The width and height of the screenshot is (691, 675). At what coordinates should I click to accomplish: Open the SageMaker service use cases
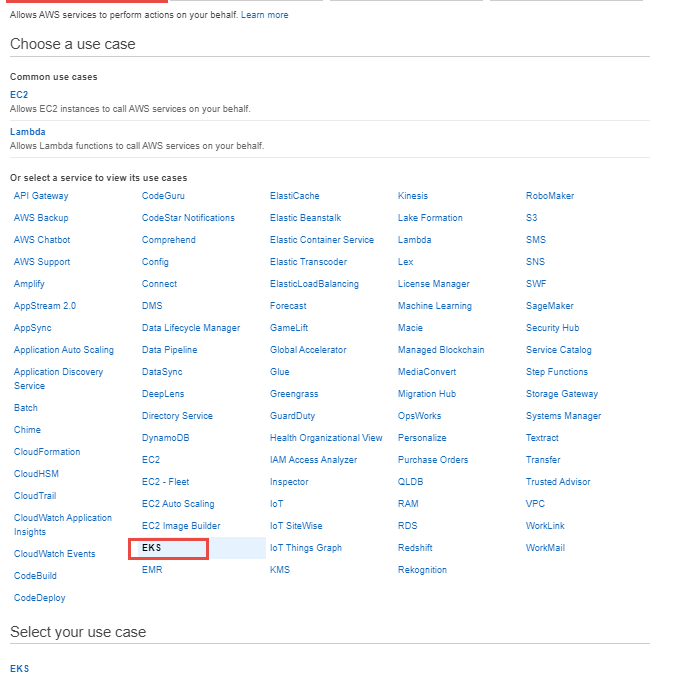coord(550,306)
